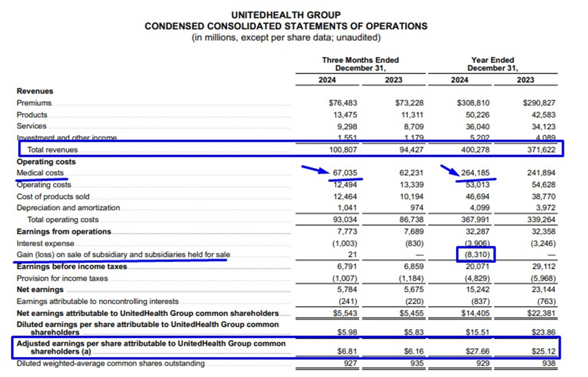Select the Year Ended December 31 header

(x=492, y=64)
